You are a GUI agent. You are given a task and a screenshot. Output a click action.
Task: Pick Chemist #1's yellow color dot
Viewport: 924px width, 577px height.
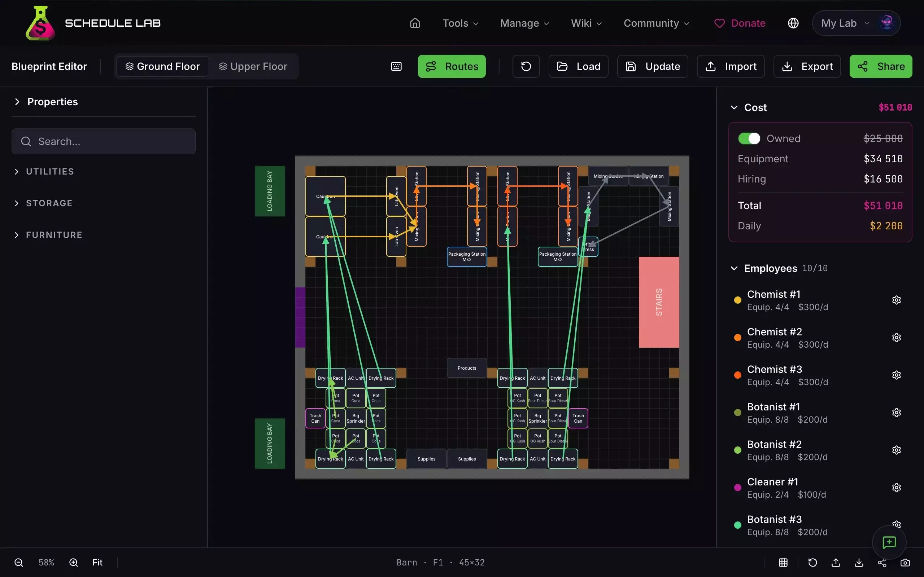click(738, 300)
